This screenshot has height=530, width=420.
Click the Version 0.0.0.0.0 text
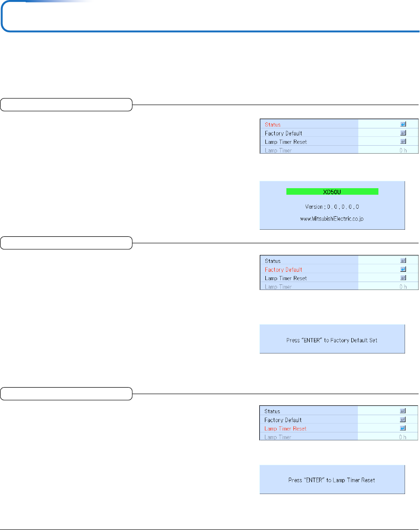tap(332, 206)
